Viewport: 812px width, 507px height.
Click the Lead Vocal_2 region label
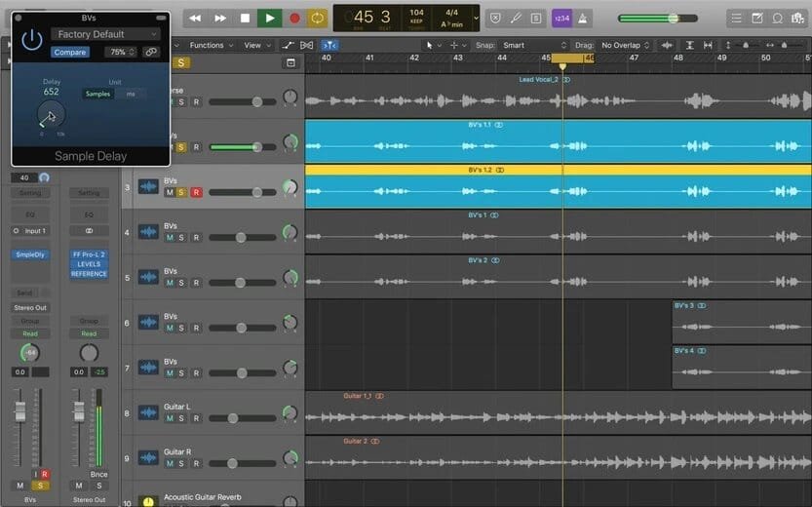tap(538, 80)
